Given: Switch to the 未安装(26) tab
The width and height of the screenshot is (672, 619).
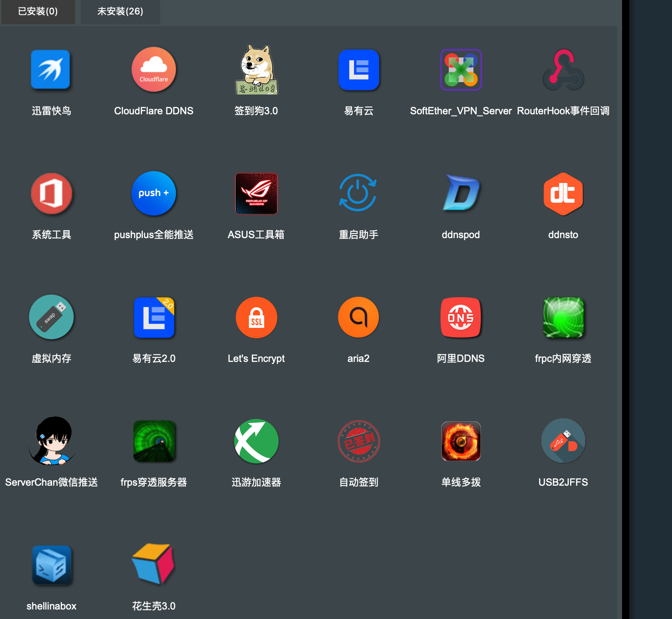Looking at the screenshot, I should tap(120, 12).
